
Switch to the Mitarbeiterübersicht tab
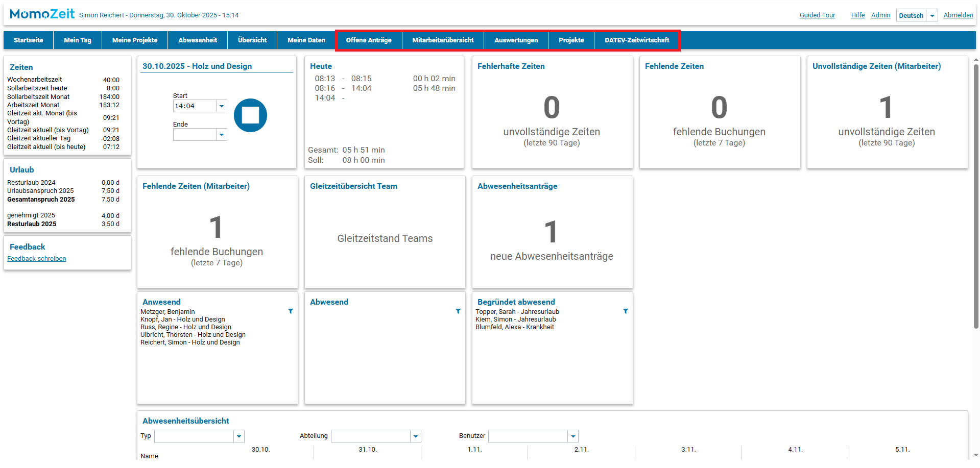pyautogui.click(x=443, y=40)
